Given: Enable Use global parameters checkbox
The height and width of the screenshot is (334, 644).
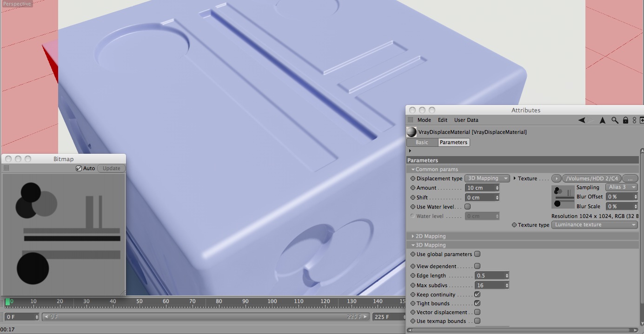Looking at the screenshot, I should point(477,254).
